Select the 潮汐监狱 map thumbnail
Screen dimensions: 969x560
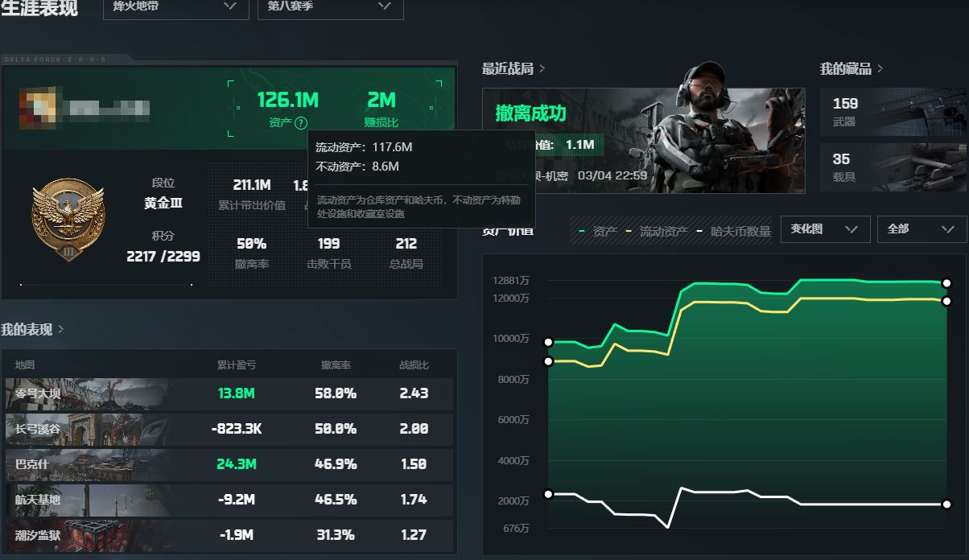click(x=87, y=535)
